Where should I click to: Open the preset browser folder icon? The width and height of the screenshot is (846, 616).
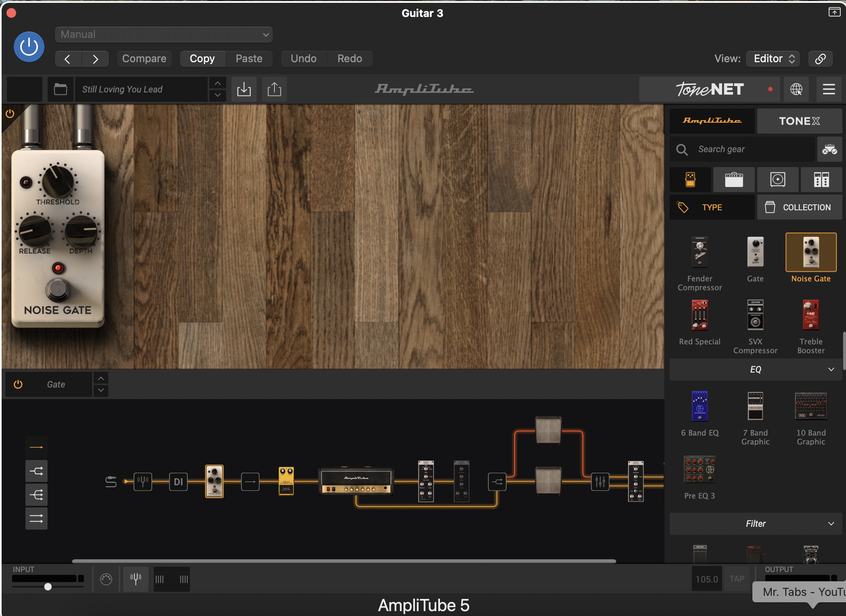click(x=61, y=89)
